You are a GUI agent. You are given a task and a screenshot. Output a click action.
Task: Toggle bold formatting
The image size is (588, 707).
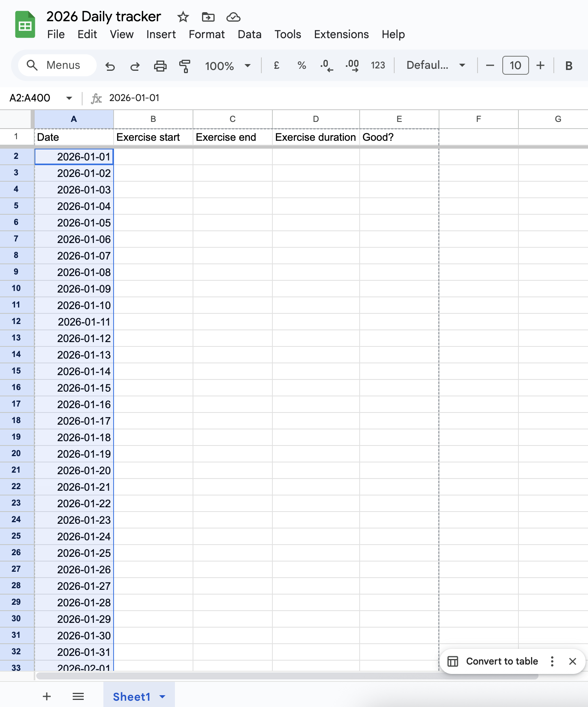pos(568,66)
